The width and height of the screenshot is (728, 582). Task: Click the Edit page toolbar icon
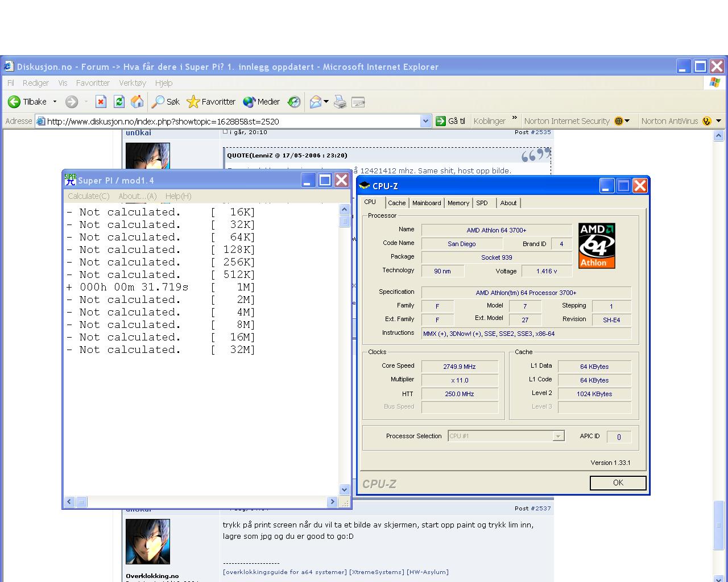(x=358, y=102)
